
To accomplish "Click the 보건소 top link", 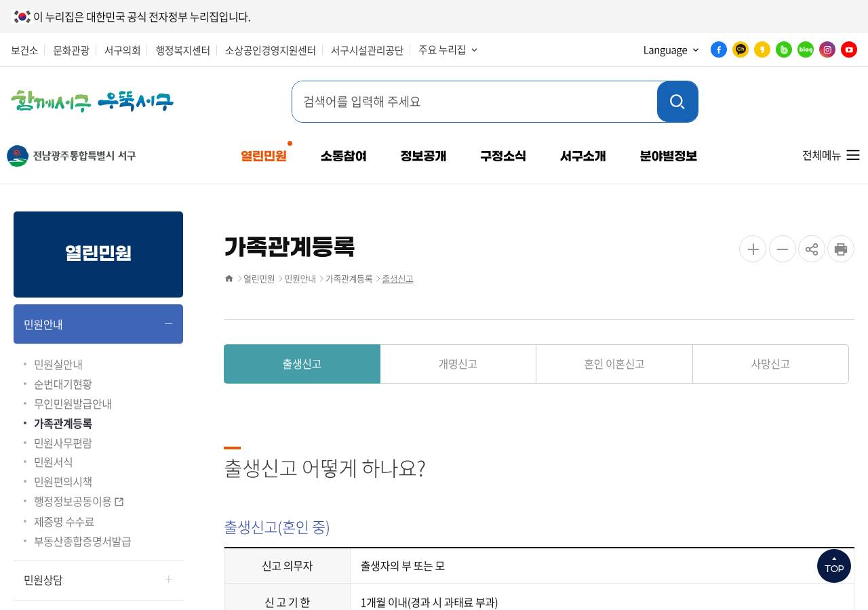I will pos(24,50).
